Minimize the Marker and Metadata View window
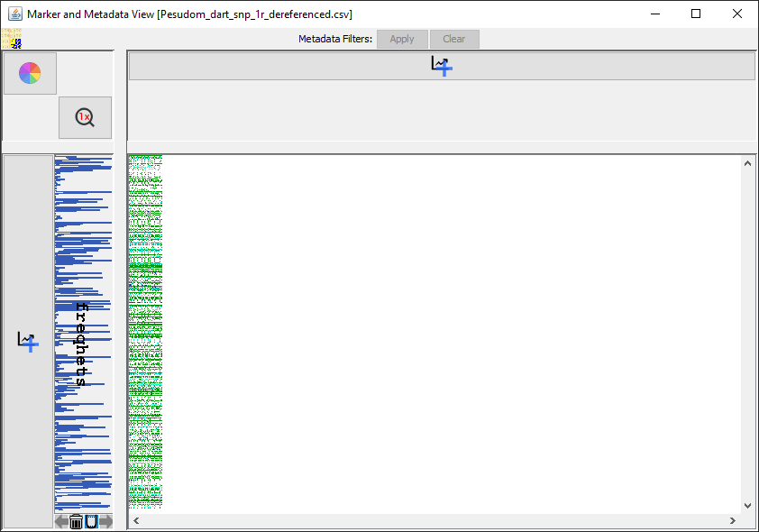 click(654, 14)
